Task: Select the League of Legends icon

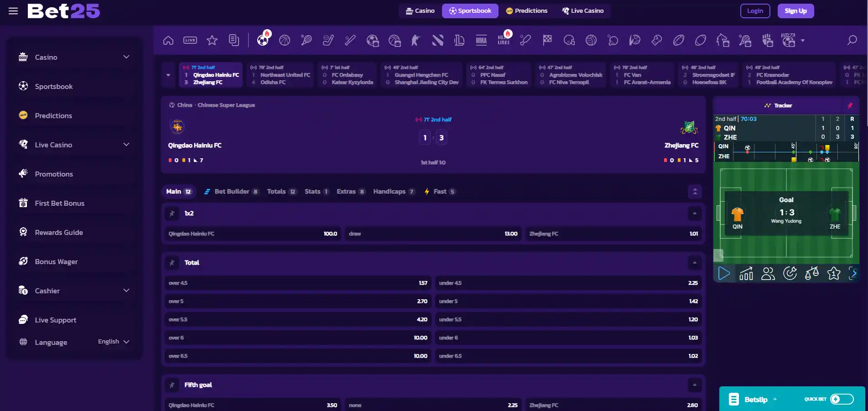Action: [459, 41]
